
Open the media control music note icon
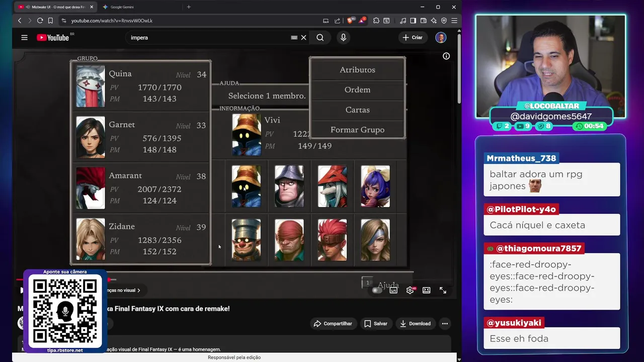tap(403, 21)
